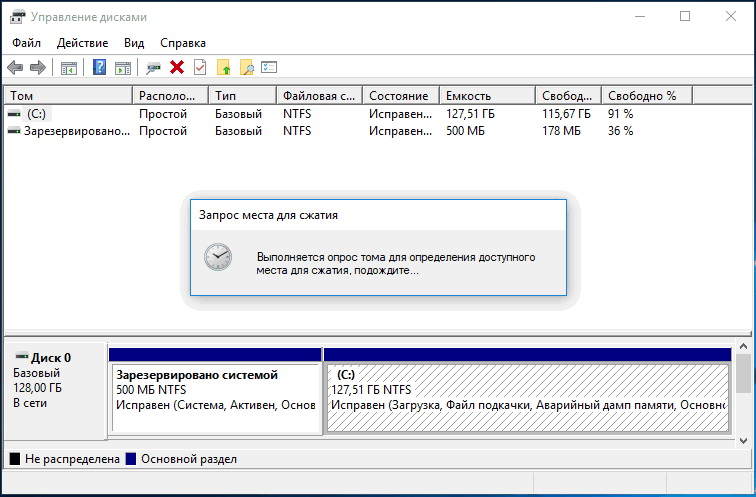Select the Диск 0 disk label panel
The width and height of the screenshot is (756, 497).
55,390
